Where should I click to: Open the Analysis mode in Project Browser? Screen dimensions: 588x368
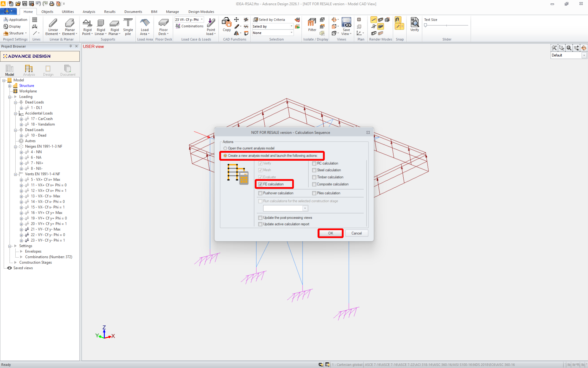pos(29,70)
